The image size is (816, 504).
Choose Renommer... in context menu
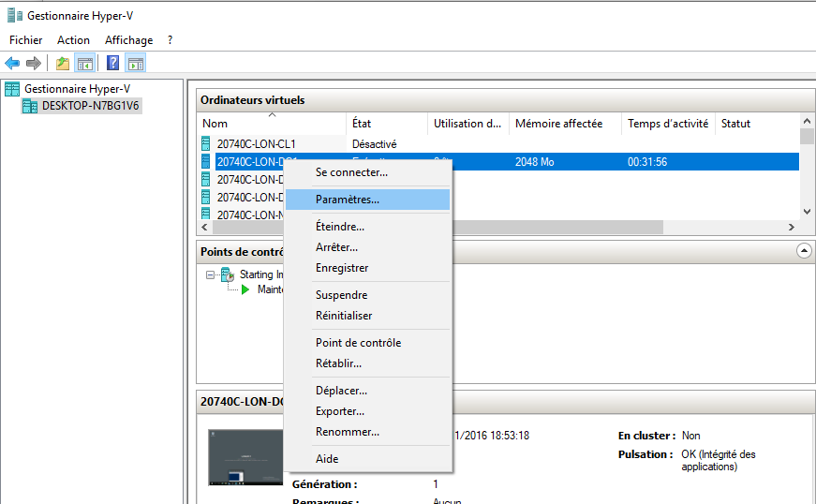point(368,432)
